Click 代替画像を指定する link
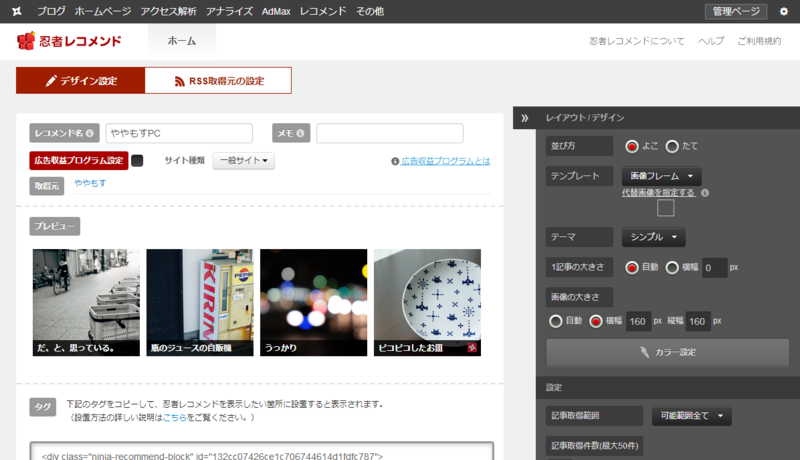Screen dimensions: 800x460 coord(658,193)
